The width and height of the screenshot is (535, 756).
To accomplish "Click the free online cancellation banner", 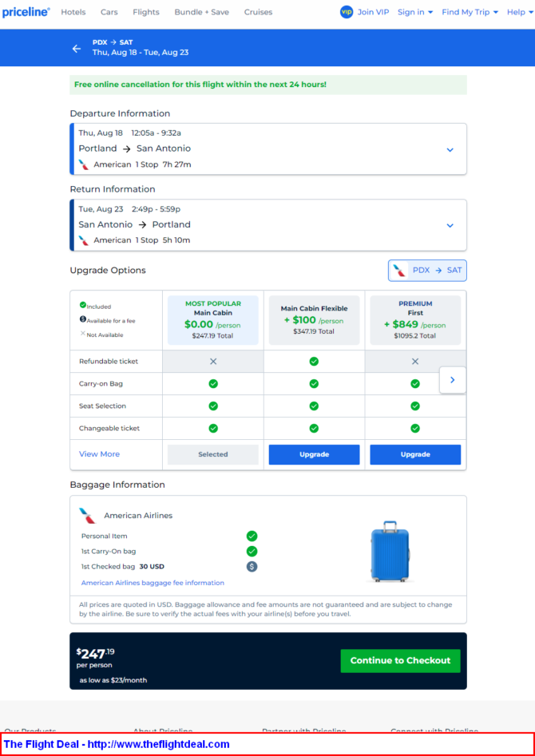I will tap(268, 85).
